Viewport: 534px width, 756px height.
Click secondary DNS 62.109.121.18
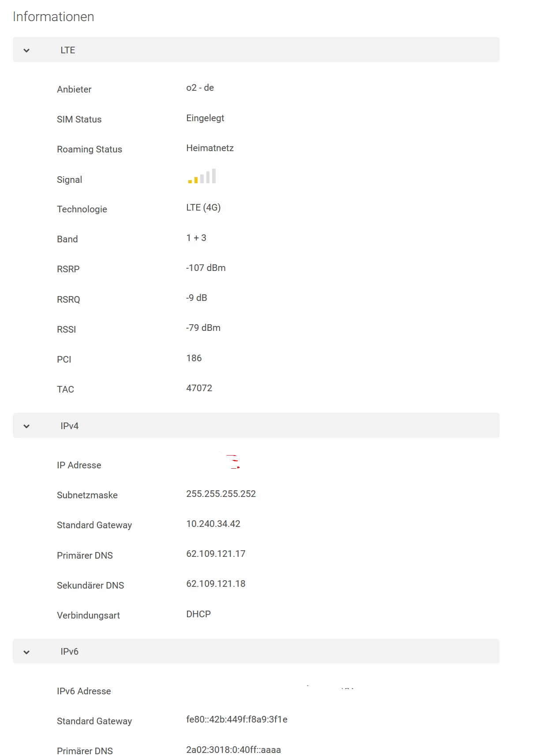(216, 584)
